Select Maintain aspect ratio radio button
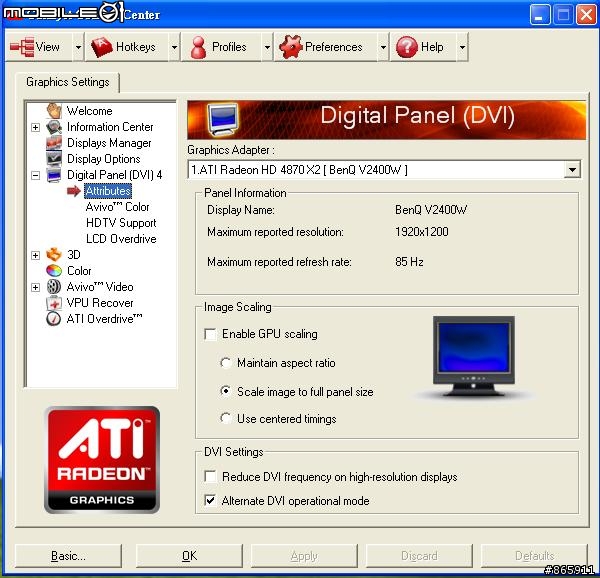Screen dimensions: 600x578 (x=226, y=363)
